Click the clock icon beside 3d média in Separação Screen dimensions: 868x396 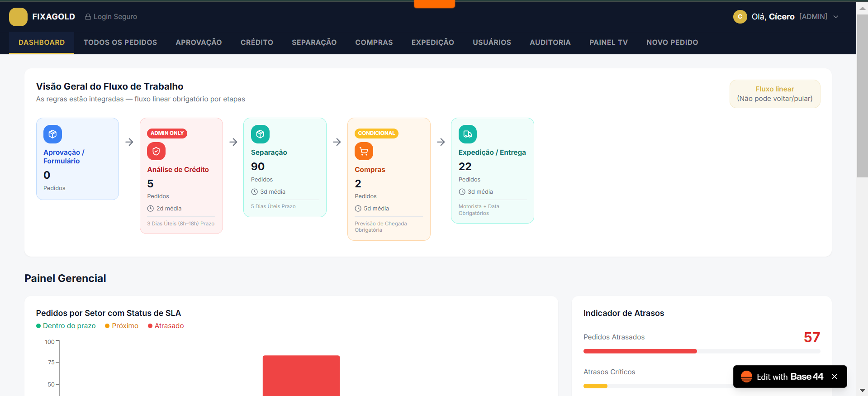pos(254,192)
